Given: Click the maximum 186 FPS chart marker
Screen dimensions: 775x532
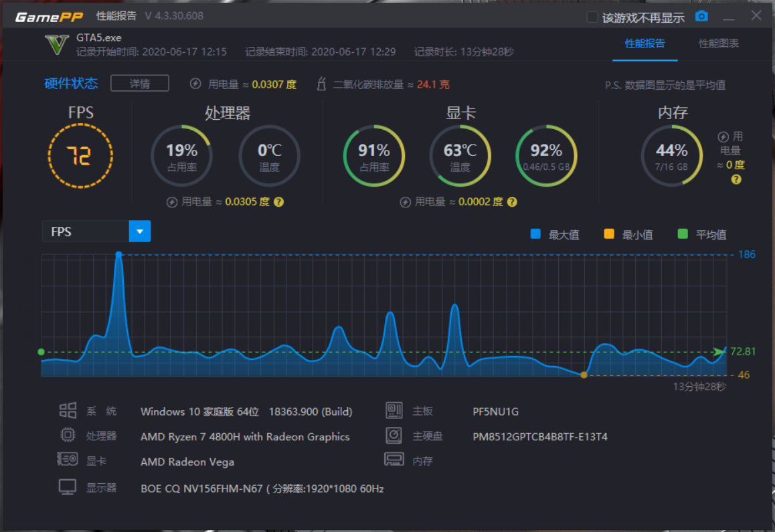Looking at the screenshot, I should click(118, 255).
